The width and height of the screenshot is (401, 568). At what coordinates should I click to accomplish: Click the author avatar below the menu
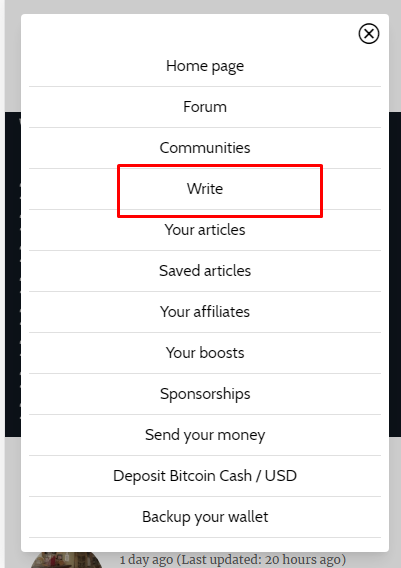(66, 560)
